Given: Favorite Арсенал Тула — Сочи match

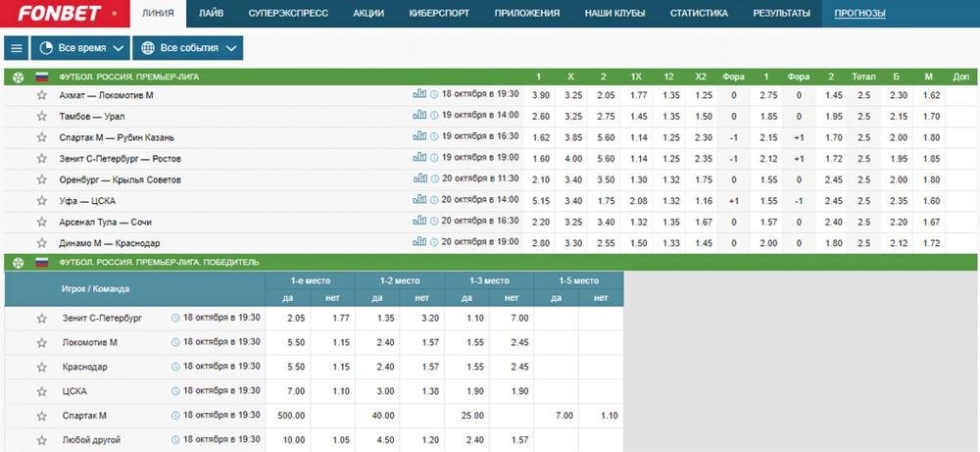Looking at the screenshot, I should click(42, 222).
